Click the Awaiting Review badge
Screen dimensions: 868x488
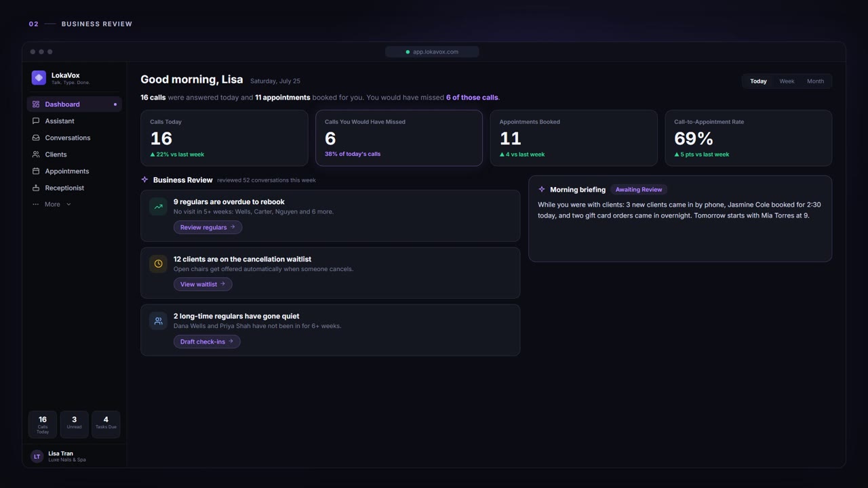point(639,190)
